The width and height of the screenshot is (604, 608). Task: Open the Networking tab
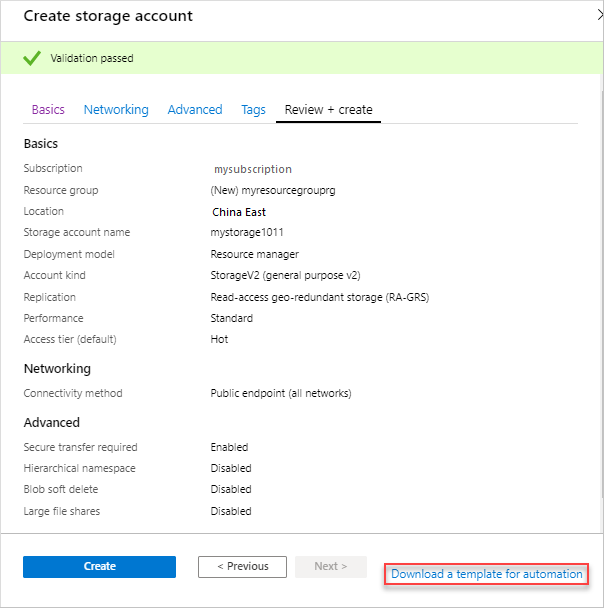[x=116, y=110]
